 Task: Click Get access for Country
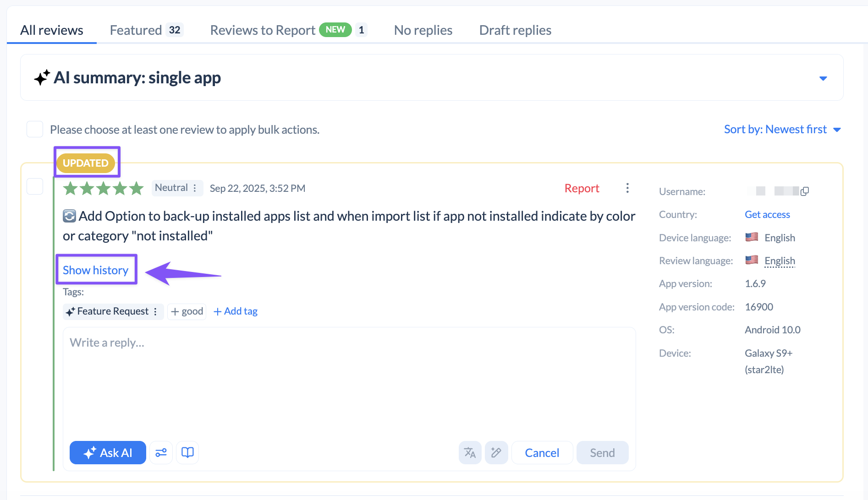[767, 214]
